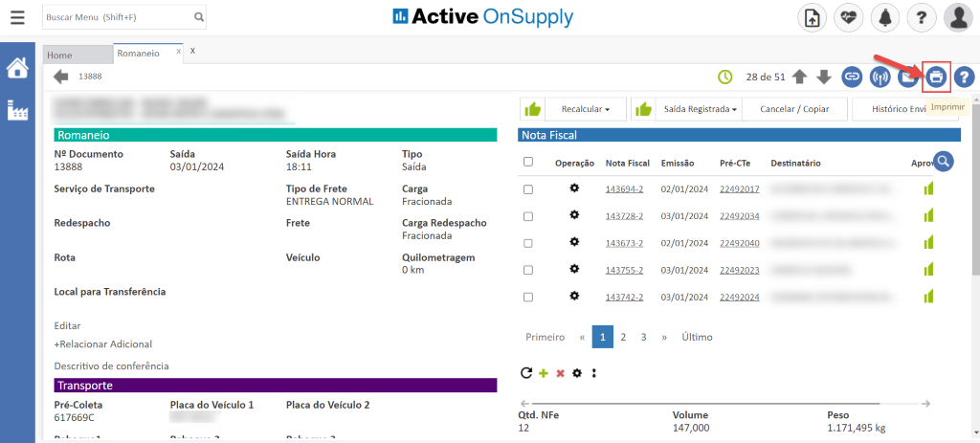Click the link chain icon
This screenshot has width=980, height=443.
[x=851, y=77]
